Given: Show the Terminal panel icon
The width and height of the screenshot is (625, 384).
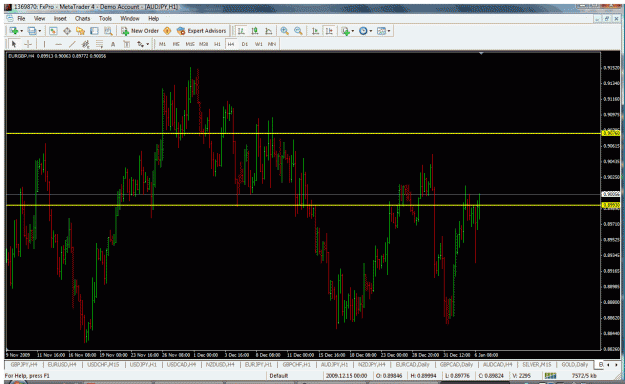Looking at the screenshot, I should pos(94,31).
